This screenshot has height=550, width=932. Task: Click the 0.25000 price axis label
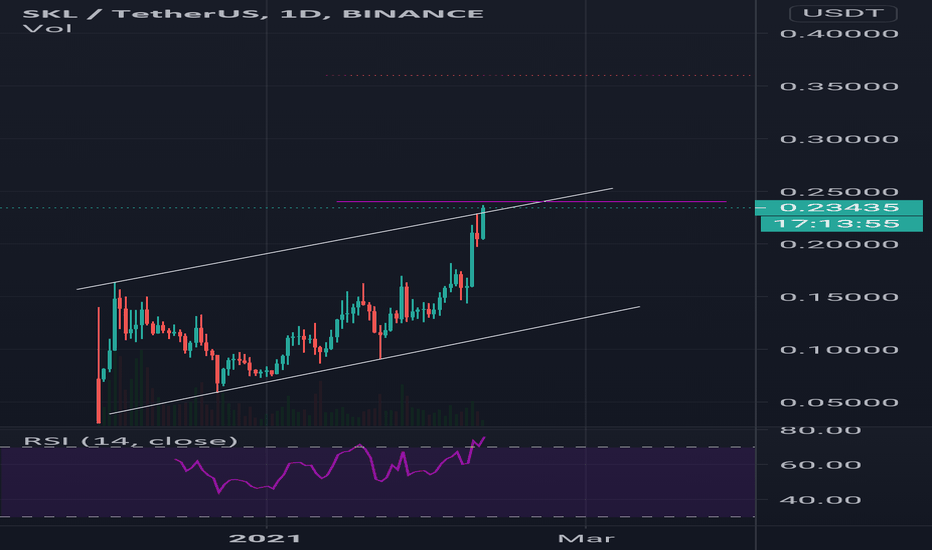coord(839,191)
